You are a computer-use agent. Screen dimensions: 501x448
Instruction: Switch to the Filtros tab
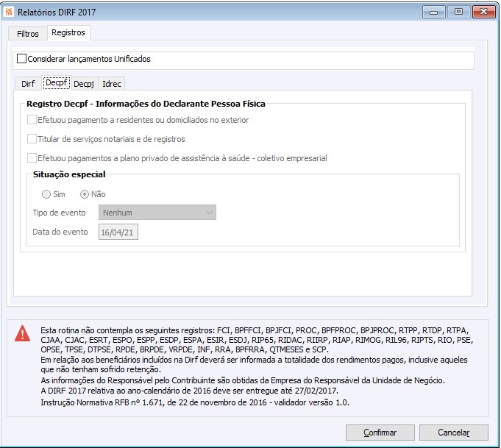click(x=28, y=34)
